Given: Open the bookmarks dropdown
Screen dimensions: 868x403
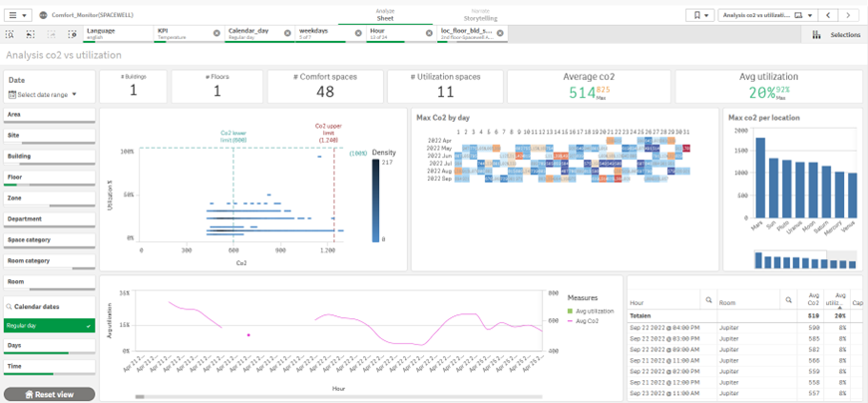Looking at the screenshot, I should pos(699,16).
